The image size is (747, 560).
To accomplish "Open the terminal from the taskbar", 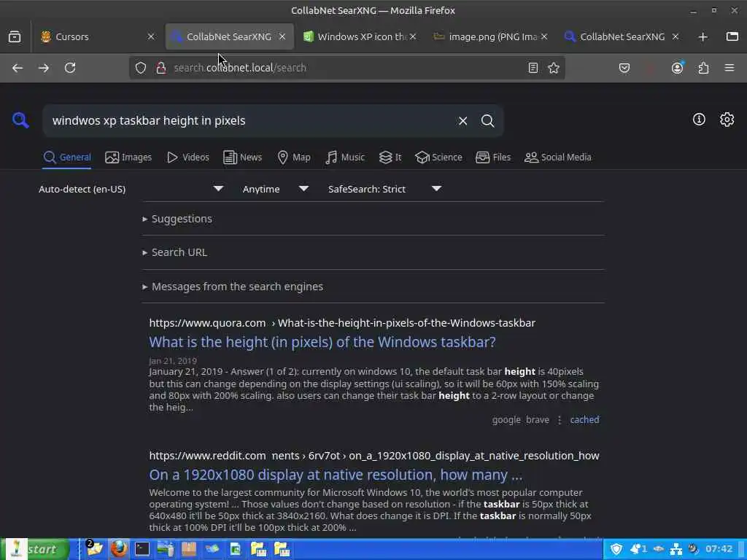I will (142, 549).
